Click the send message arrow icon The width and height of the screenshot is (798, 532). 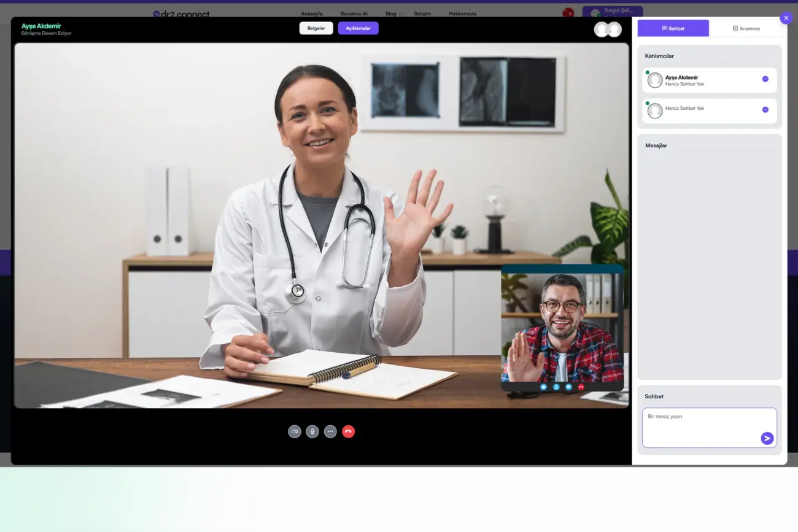pyautogui.click(x=767, y=438)
